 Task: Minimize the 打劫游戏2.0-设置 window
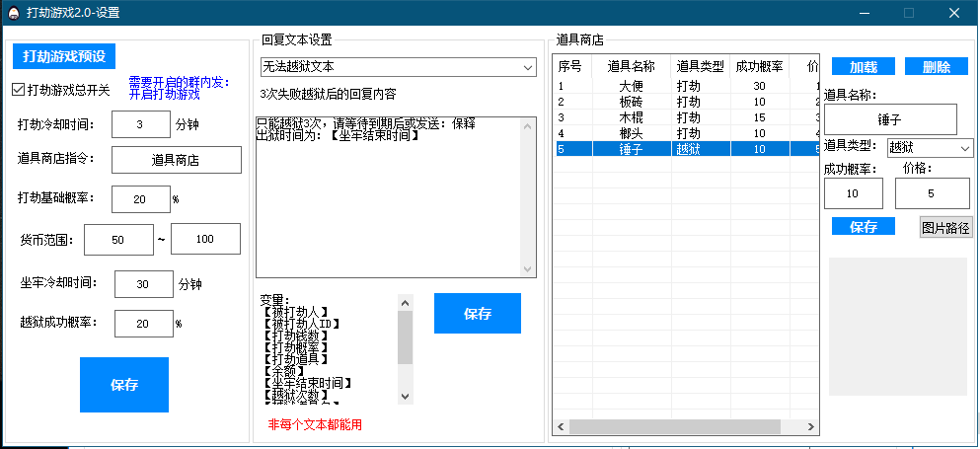click(864, 13)
